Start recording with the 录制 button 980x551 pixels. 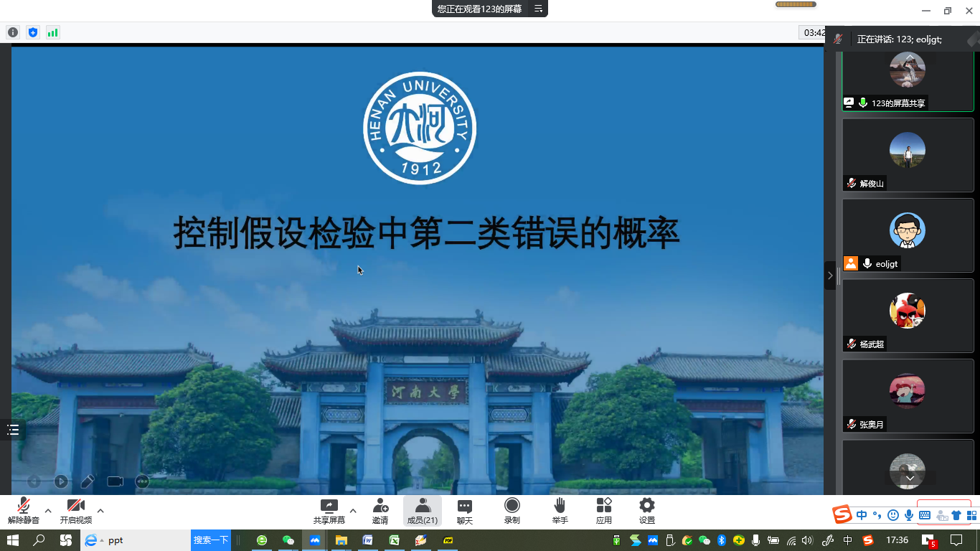pos(512,511)
